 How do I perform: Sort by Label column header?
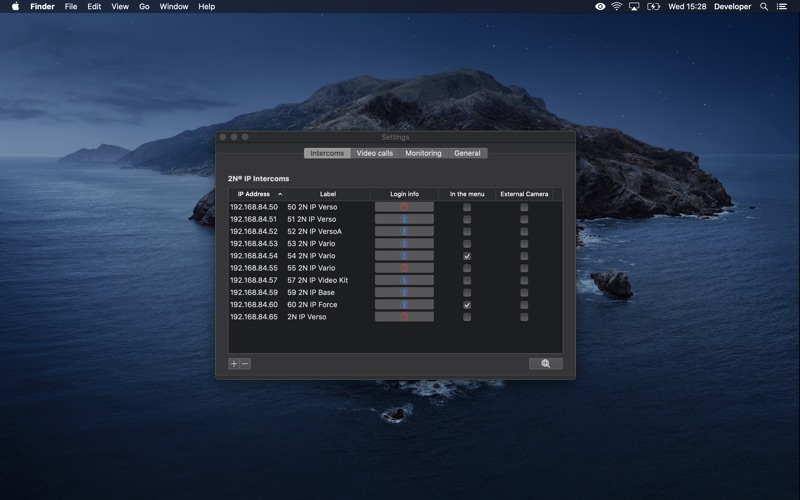coord(328,194)
